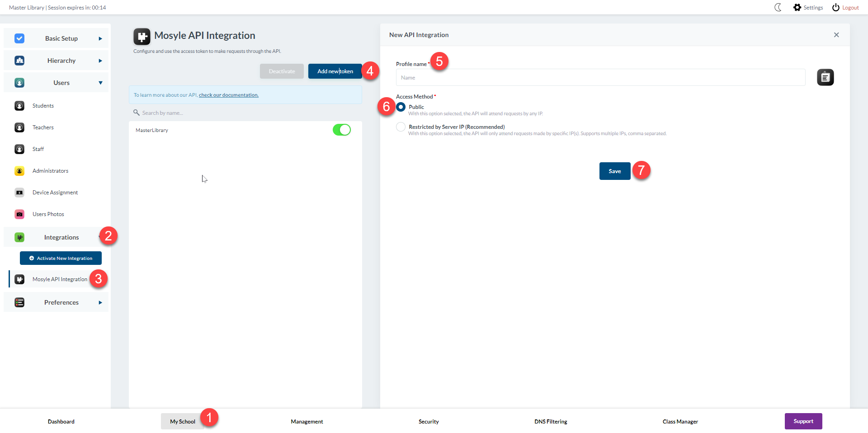868x433 pixels.
Task: Select Restricted by Server IP option
Action: [x=401, y=127]
